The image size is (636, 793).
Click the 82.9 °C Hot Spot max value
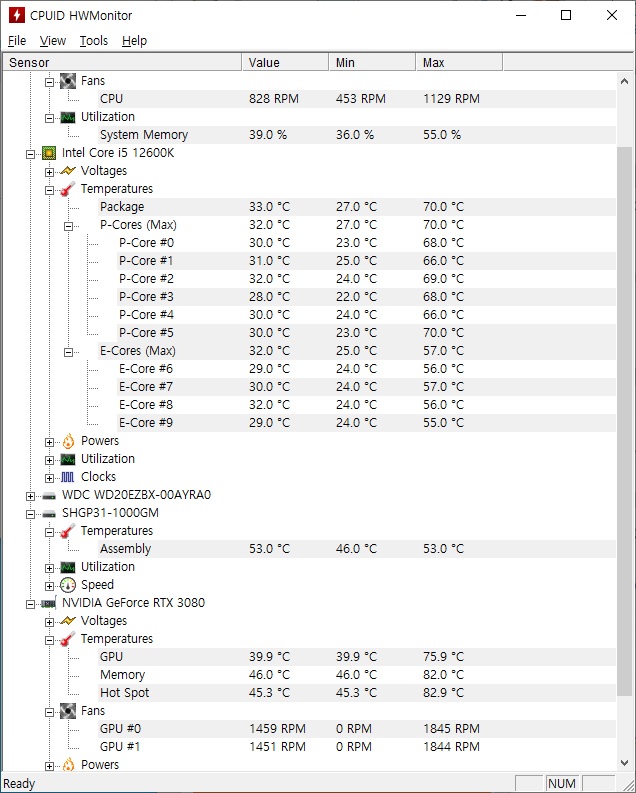tap(443, 693)
